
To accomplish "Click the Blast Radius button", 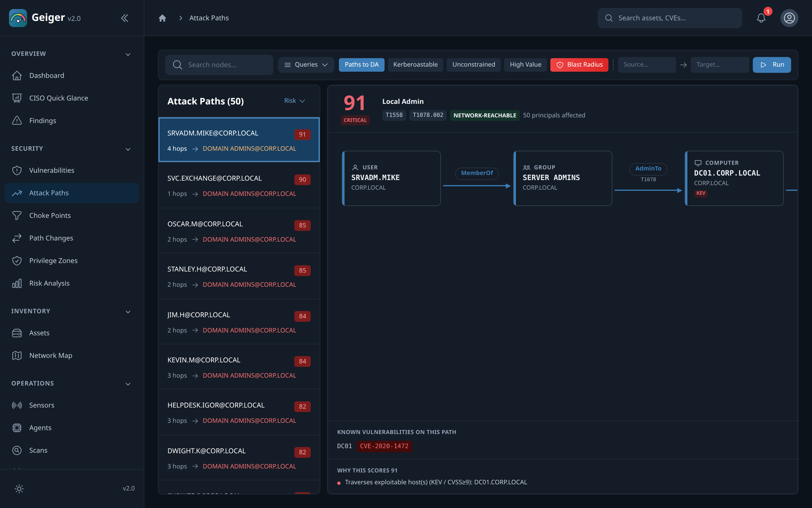I will click(x=579, y=65).
